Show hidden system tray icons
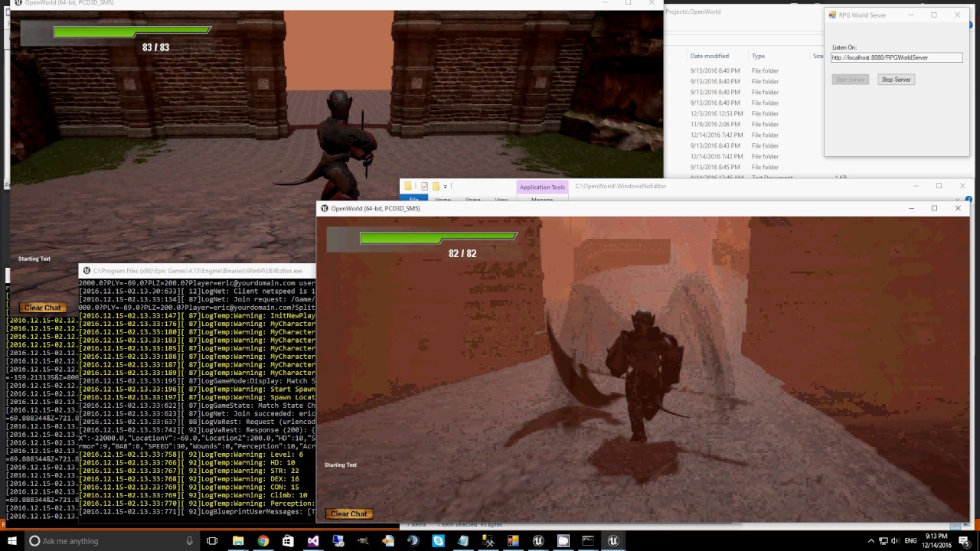The image size is (980, 551). pos(871,541)
